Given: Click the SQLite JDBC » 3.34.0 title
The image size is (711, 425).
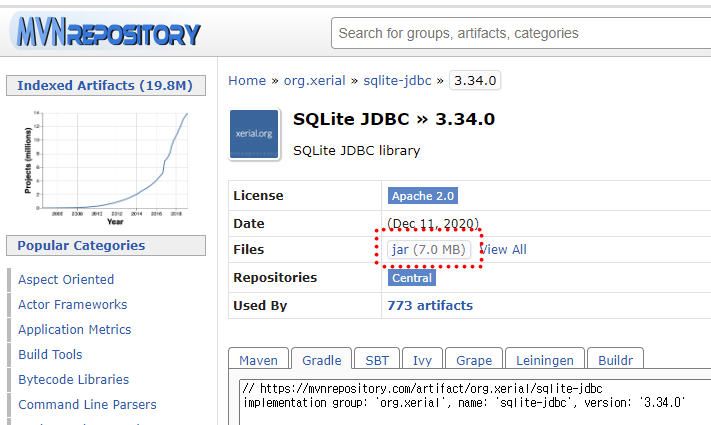Looking at the screenshot, I should click(x=394, y=119).
